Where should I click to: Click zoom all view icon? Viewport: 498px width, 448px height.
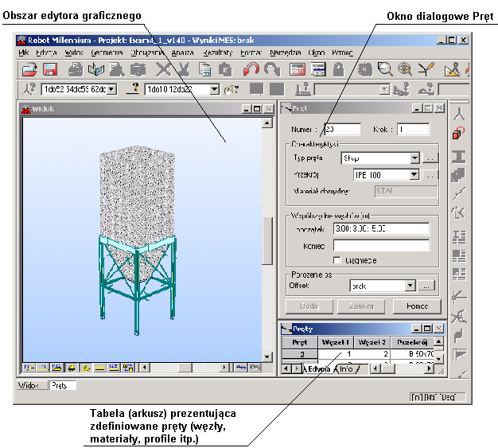pos(405,69)
